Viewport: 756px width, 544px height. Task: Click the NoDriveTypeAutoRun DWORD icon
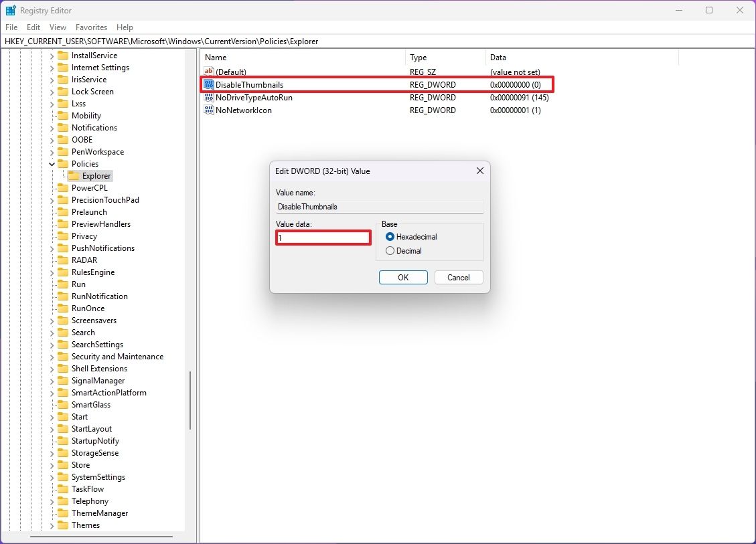(208, 98)
